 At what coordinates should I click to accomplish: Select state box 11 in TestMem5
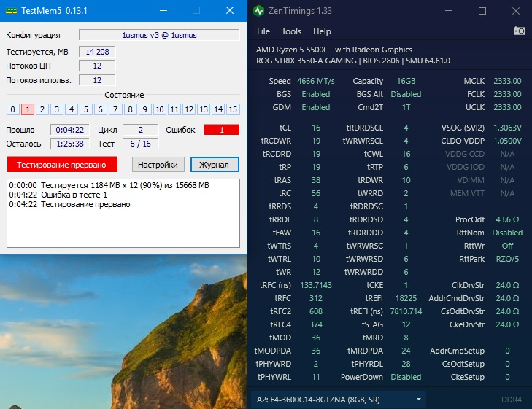pos(174,109)
